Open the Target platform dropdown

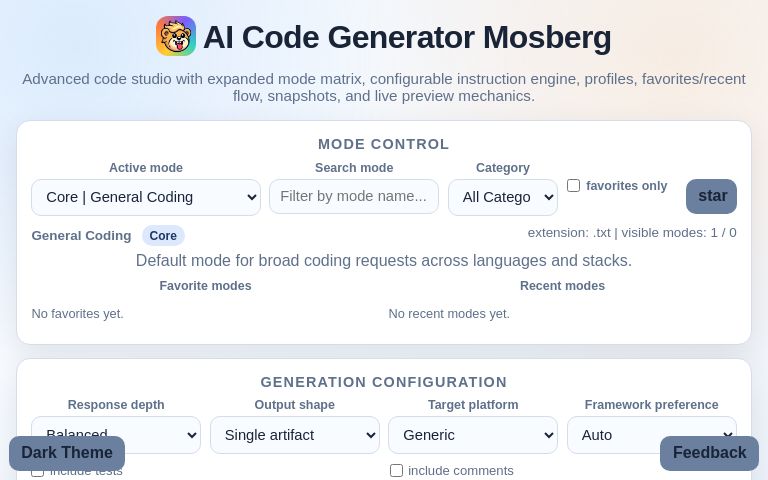473,435
